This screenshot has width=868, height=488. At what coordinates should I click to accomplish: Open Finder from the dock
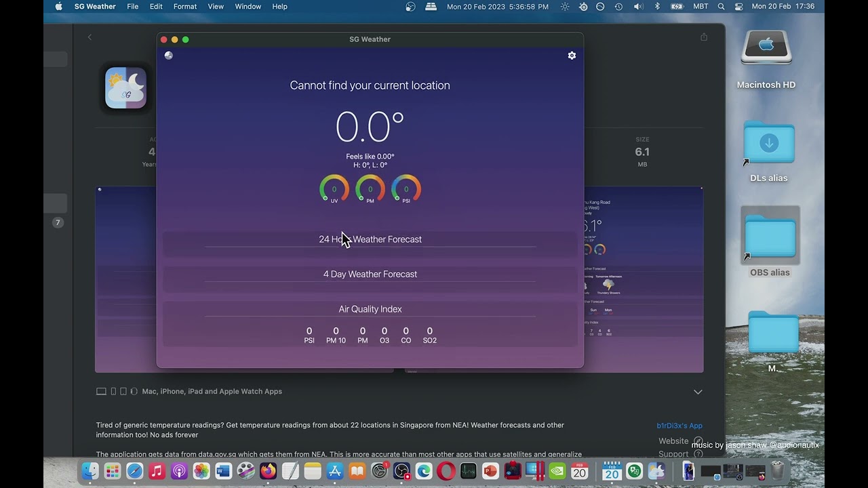click(90, 471)
